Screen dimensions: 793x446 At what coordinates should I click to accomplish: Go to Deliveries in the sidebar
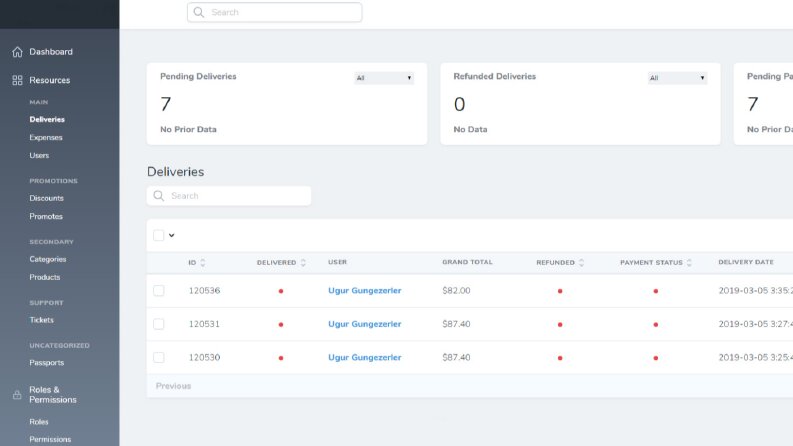(x=47, y=120)
